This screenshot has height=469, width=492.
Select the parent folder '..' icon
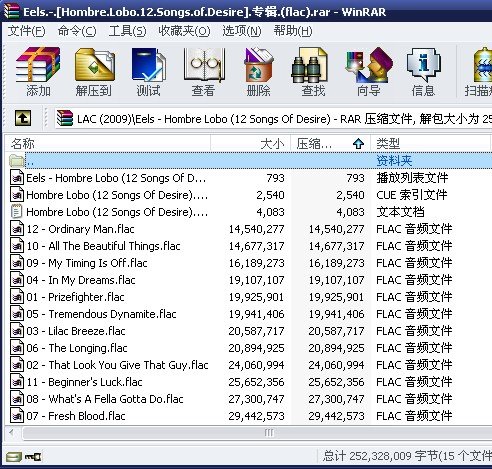[17, 161]
